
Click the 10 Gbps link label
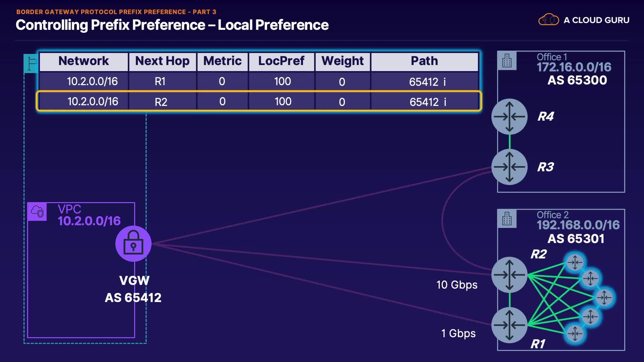point(457,285)
